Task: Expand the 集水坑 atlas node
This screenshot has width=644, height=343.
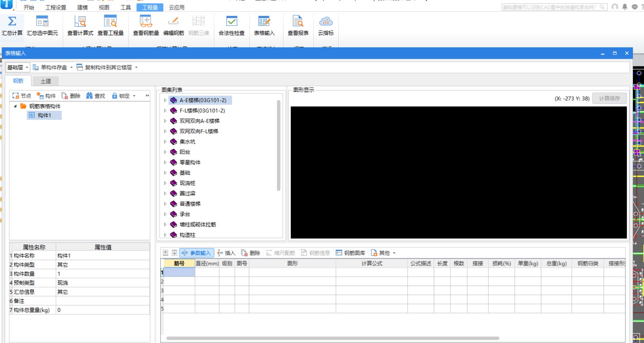Action: click(165, 142)
